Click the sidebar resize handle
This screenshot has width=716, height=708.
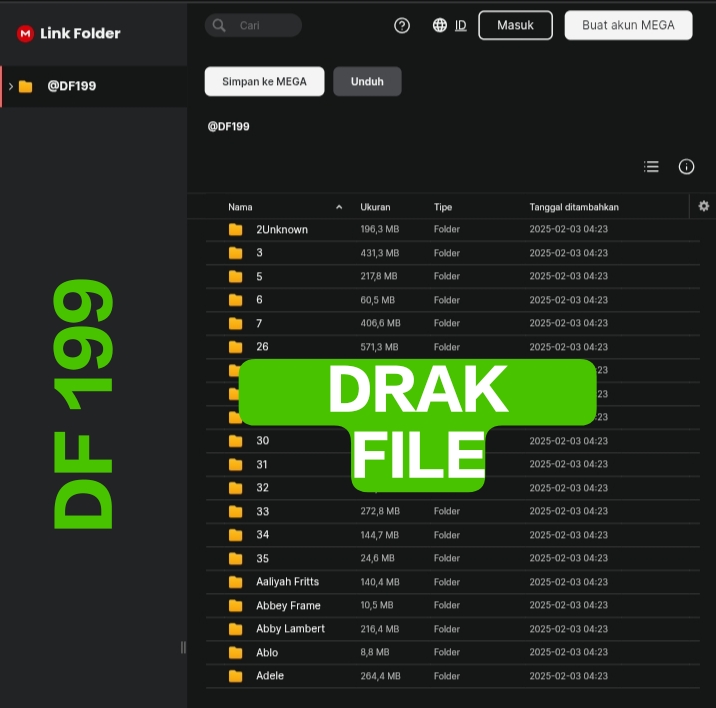pyautogui.click(x=183, y=648)
